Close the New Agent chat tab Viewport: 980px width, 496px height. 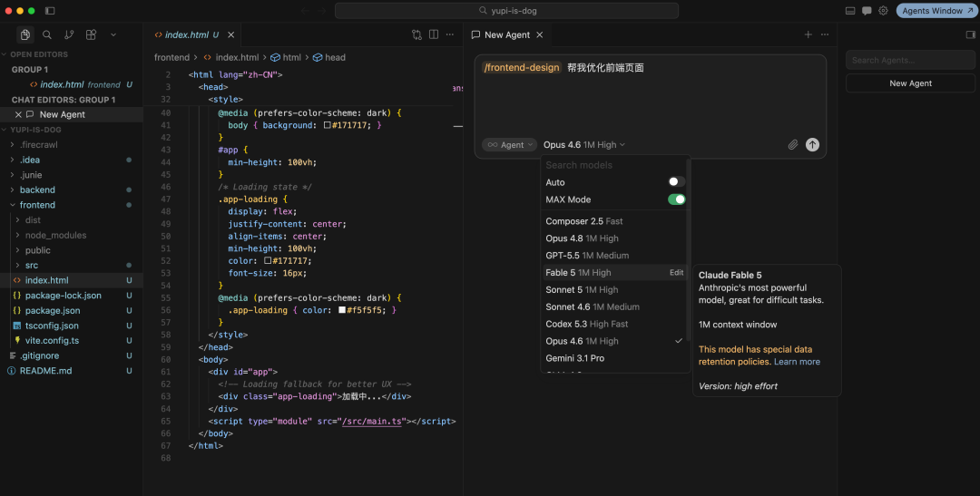pyautogui.click(x=539, y=35)
